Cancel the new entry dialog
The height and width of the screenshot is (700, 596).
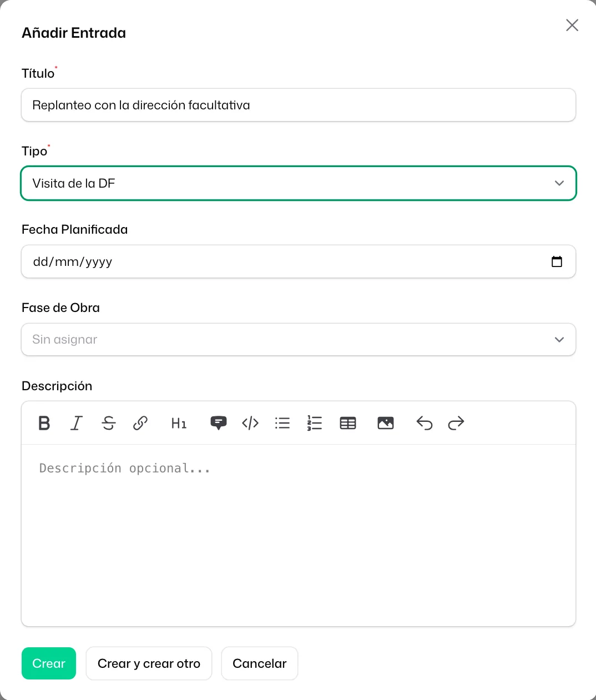point(260,663)
